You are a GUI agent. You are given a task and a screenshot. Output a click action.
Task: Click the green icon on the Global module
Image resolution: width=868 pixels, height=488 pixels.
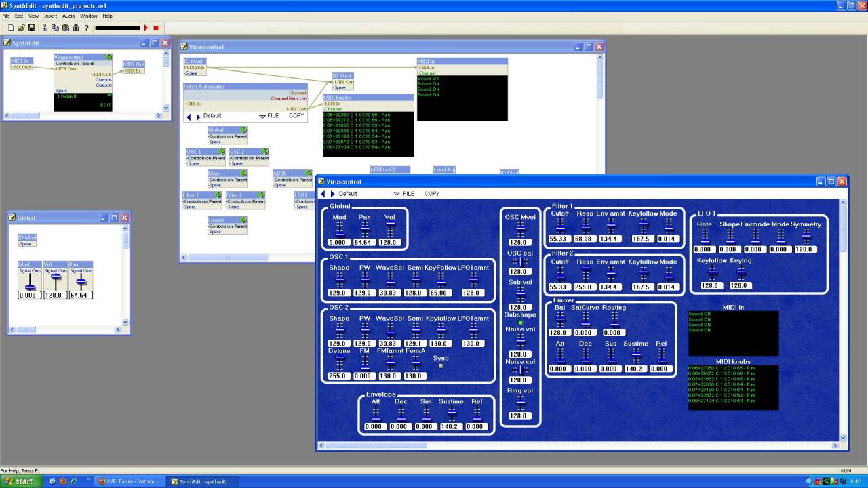tap(243, 130)
